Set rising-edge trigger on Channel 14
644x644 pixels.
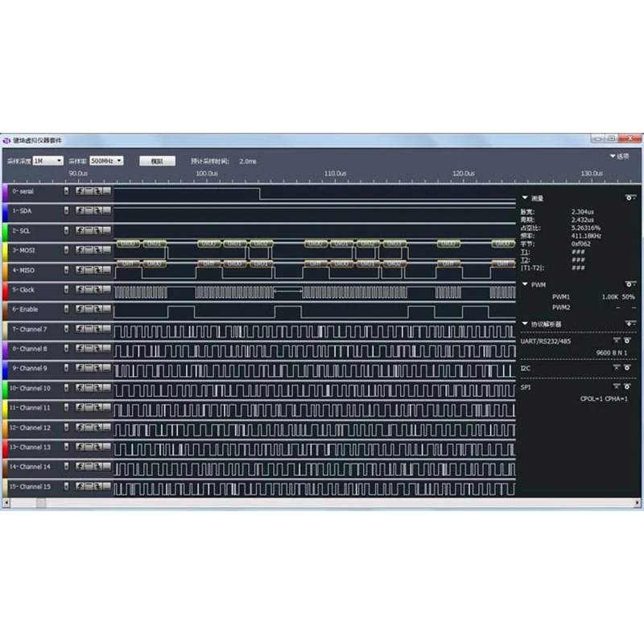[x=80, y=467]
